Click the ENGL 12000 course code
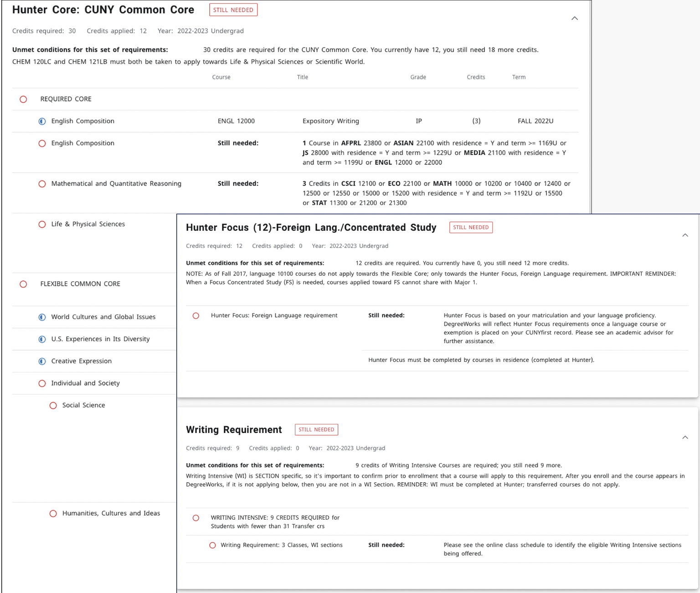The height and width of the screenshot is (593, 700). (x=236, y=121)
